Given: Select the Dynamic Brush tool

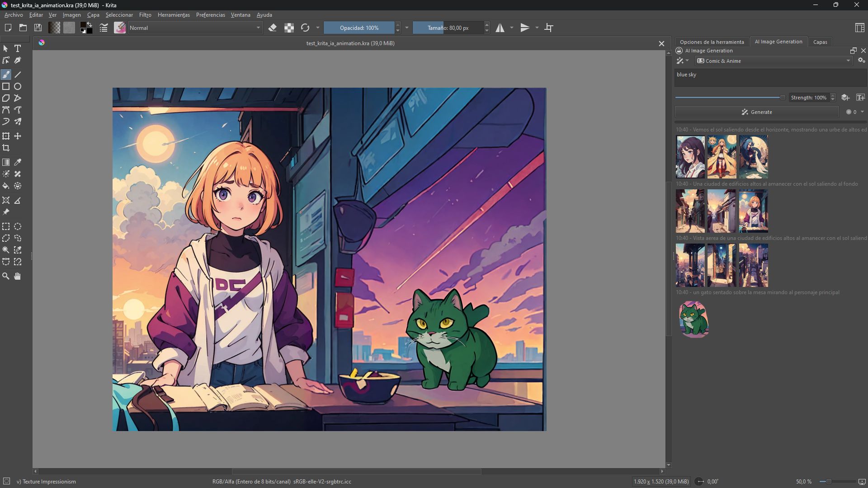Looking at the screenshot, I should (6, 122).
